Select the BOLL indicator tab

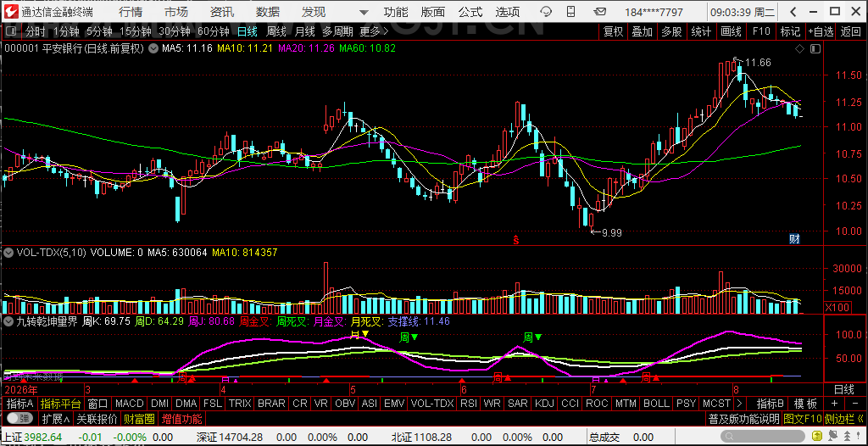656,404
